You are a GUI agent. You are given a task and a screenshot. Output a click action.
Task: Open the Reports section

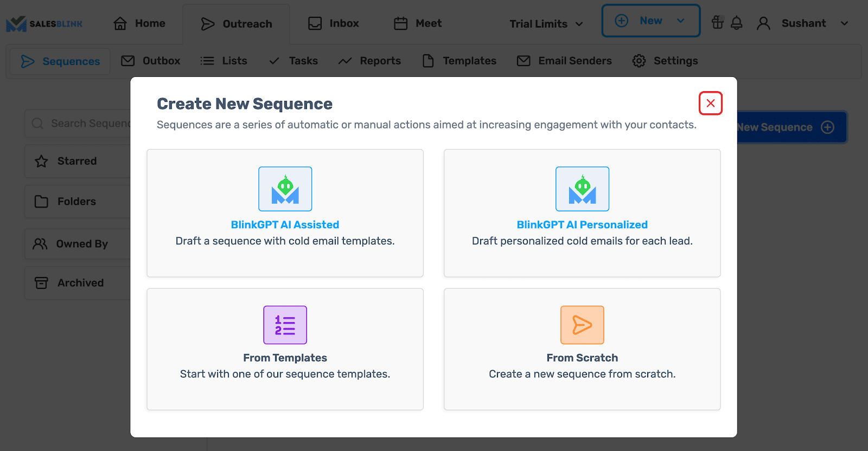point(369,61)
